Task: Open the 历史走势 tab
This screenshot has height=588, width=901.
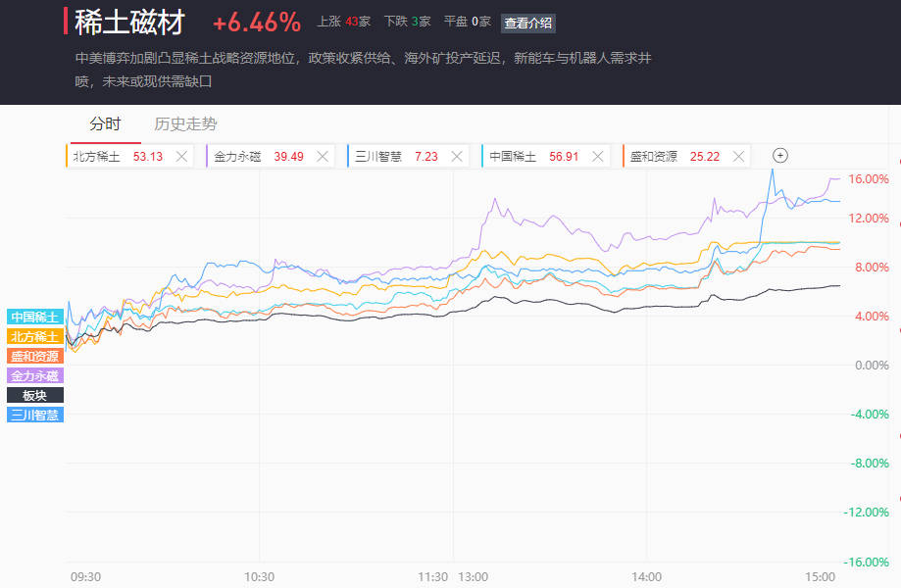Action: coord(186,124)
